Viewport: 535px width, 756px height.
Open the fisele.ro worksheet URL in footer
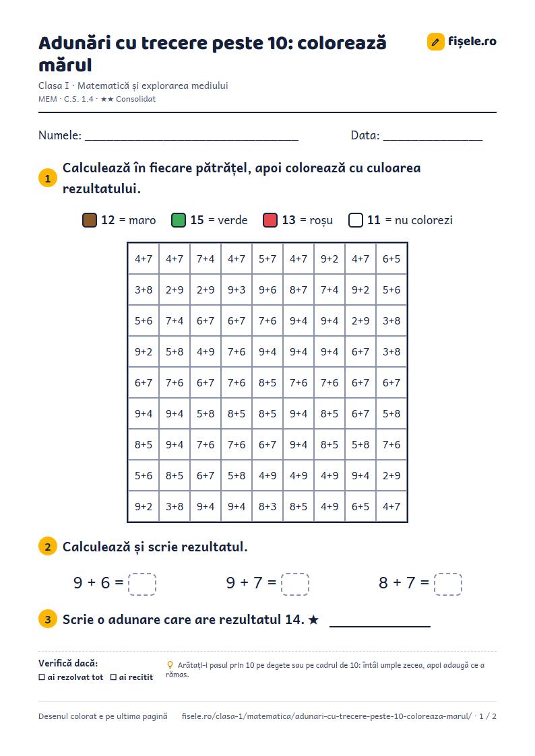tap(327, 716)
